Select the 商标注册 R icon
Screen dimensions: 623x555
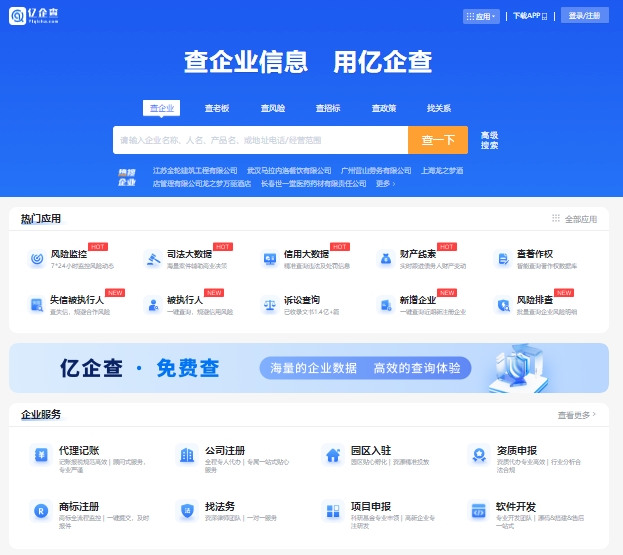41,511
